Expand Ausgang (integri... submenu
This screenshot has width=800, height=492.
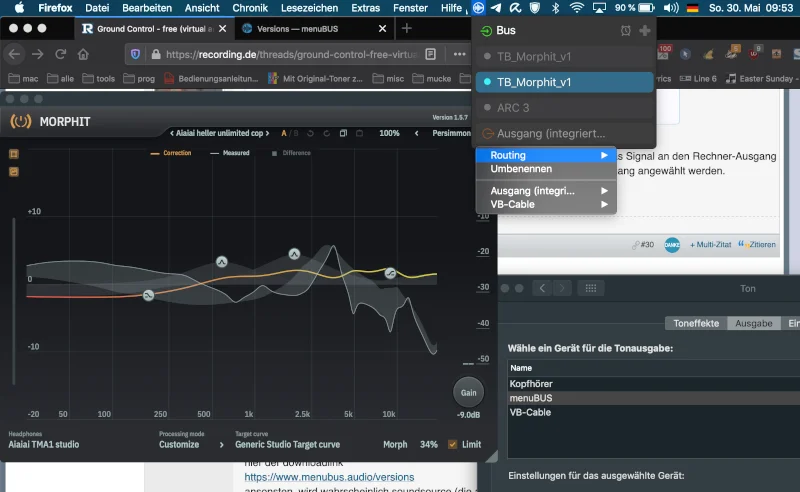coord(546,191)
